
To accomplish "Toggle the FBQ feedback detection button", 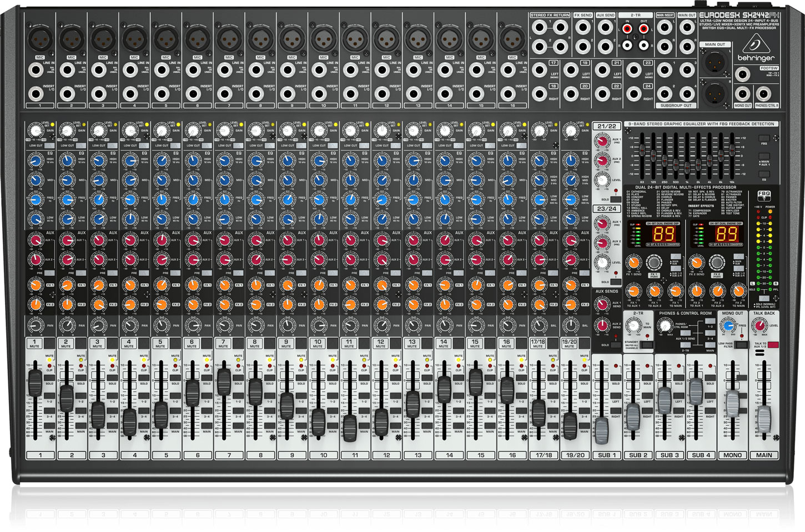I will 764,138.
